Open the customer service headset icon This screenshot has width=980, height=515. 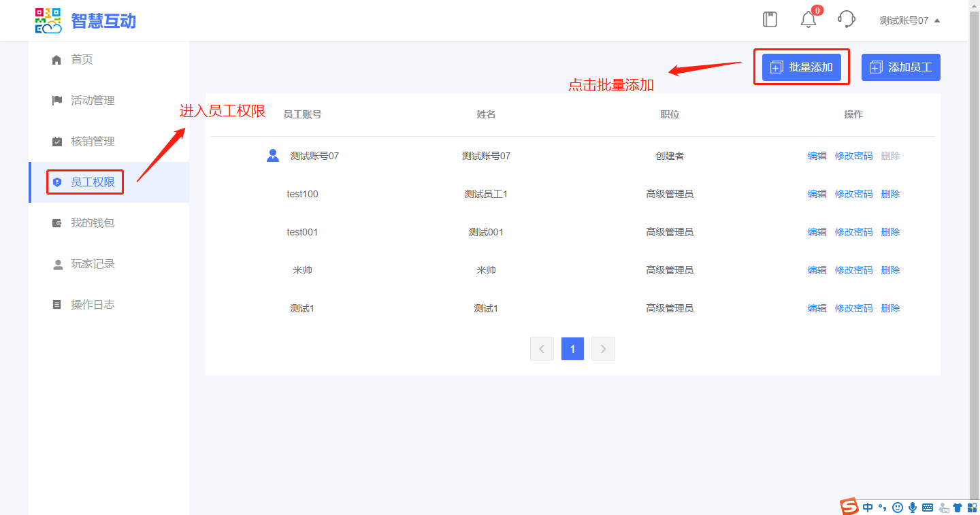tap(846, 20)
